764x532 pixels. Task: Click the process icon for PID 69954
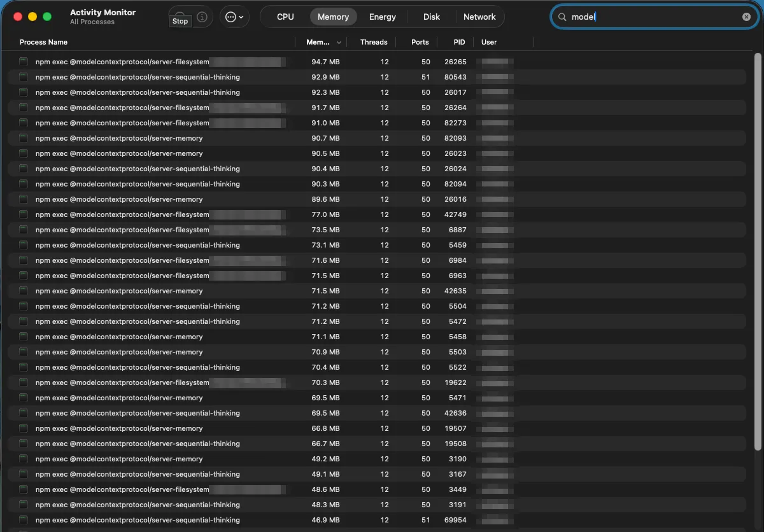point(24,520)
